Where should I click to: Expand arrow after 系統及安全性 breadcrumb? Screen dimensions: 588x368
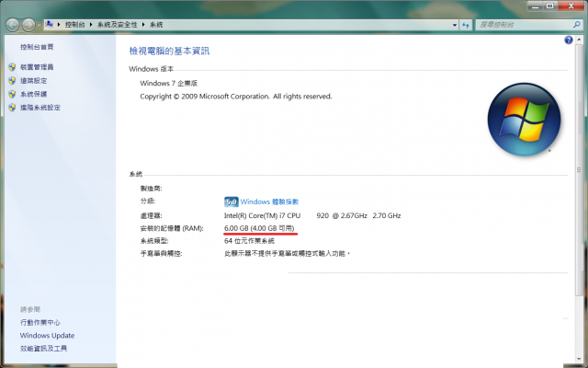point(143,25)
